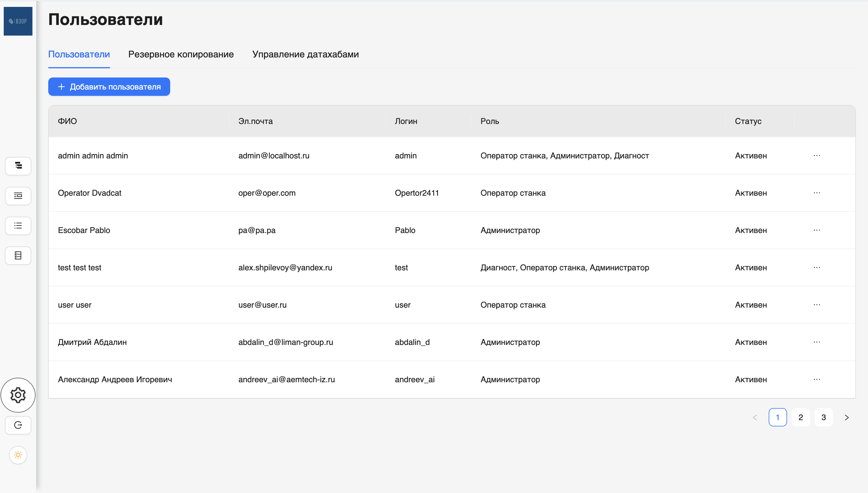Open actions menu for Escobar Pablo
The height and width of the screenshot is (493, 868).
pos(817,230)
